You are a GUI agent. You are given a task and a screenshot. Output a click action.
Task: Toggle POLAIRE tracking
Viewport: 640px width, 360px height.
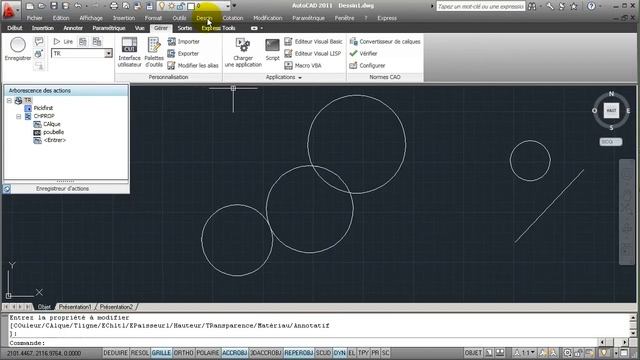point(208,353)
